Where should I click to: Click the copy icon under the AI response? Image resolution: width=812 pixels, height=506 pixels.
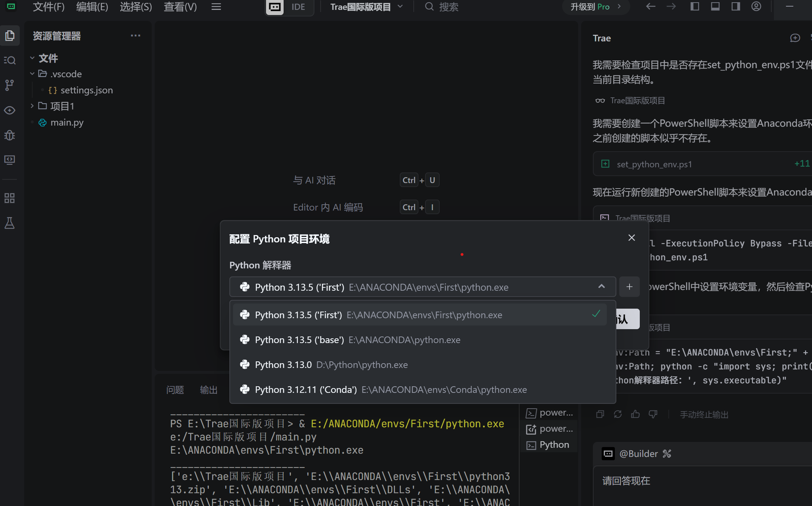click(600, 414)
